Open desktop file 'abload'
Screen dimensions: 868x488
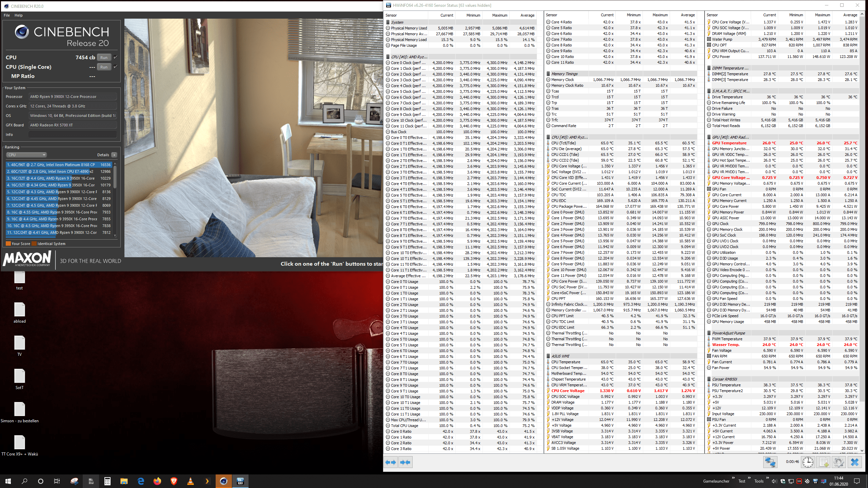[x=20, y=312]
